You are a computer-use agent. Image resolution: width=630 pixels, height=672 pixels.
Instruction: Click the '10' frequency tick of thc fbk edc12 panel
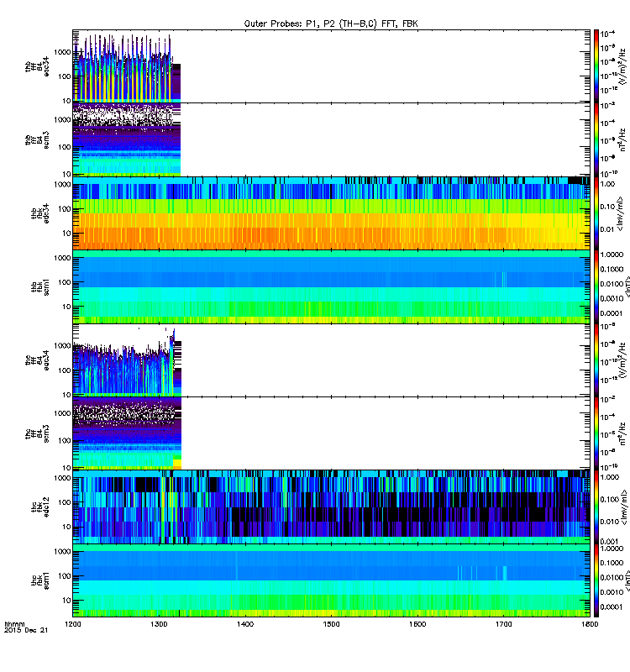(x=66, y=527)
